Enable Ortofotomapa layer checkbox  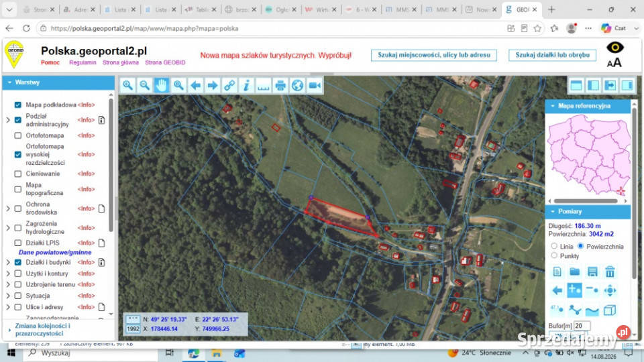17,135
